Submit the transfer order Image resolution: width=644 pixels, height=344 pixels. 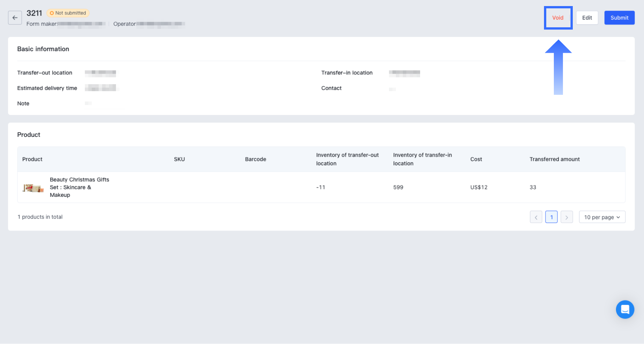pyautogui.click(x=619, y=18)
